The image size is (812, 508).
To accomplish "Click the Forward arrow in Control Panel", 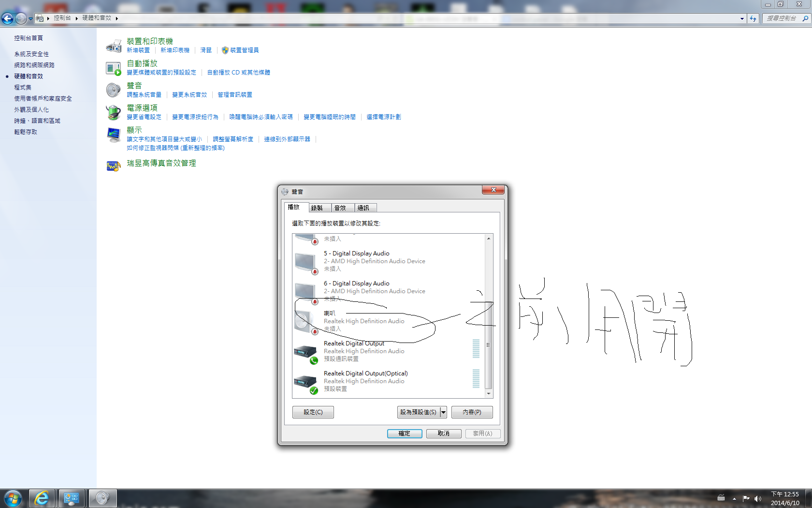I will pos(21,18).
